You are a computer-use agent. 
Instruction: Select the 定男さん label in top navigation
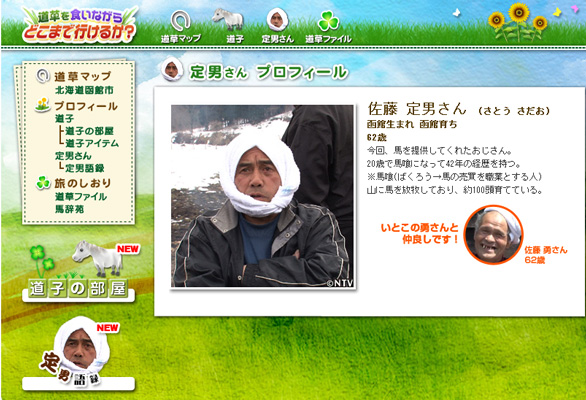click(278, 39)
